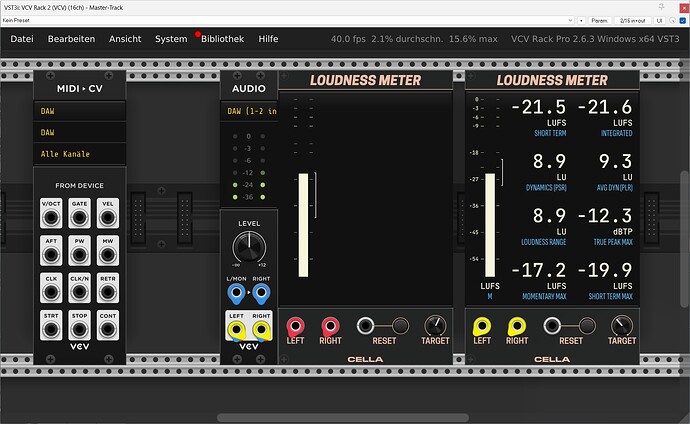Click the RESET input jack on second Loudness Meter
Viewport: 690px width, 424px height.
point(552,326)
